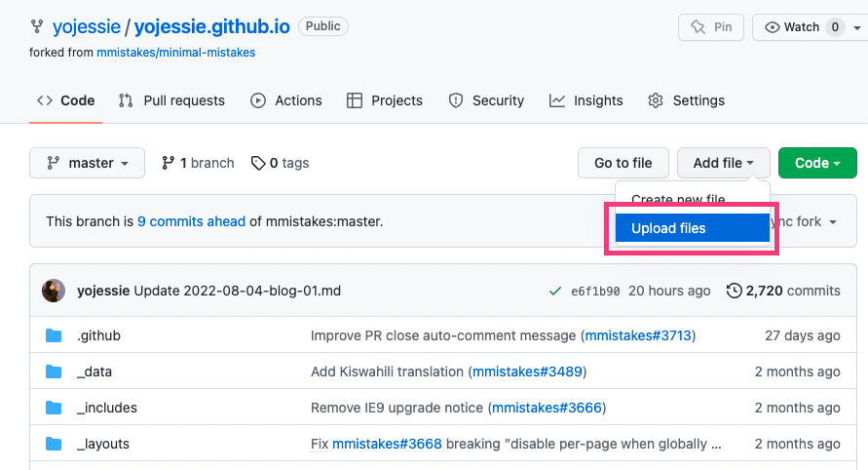Open yojessie author link in commit row
The height and width of the screenshot is (470, 868).
pos(103,291)
